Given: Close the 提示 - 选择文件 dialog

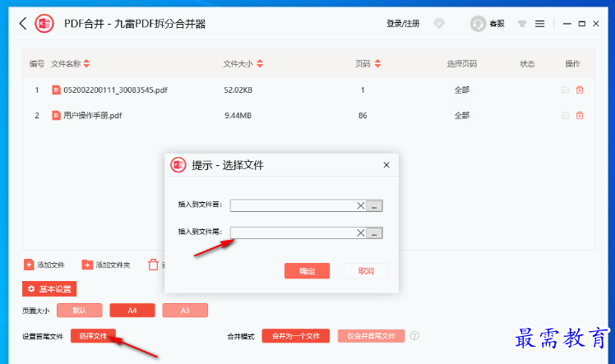Looking at the screenshot, I should coord(386,165).
